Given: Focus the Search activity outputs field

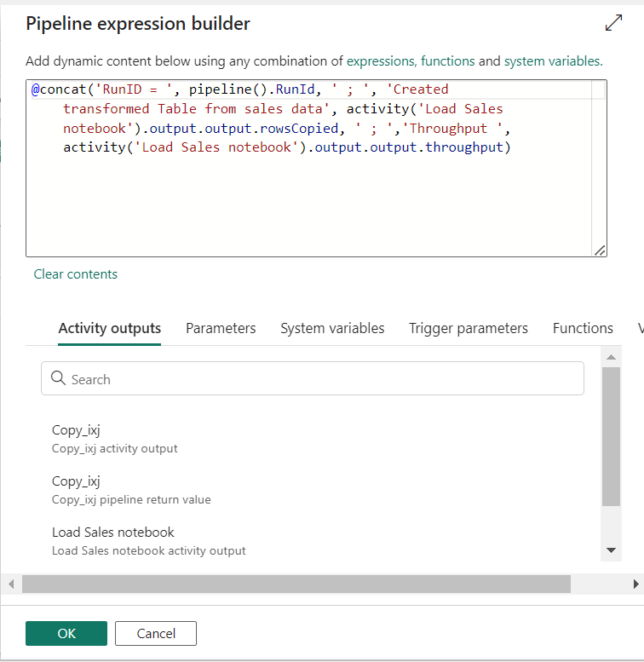Looking at the screenshot, I should (313, 378).
